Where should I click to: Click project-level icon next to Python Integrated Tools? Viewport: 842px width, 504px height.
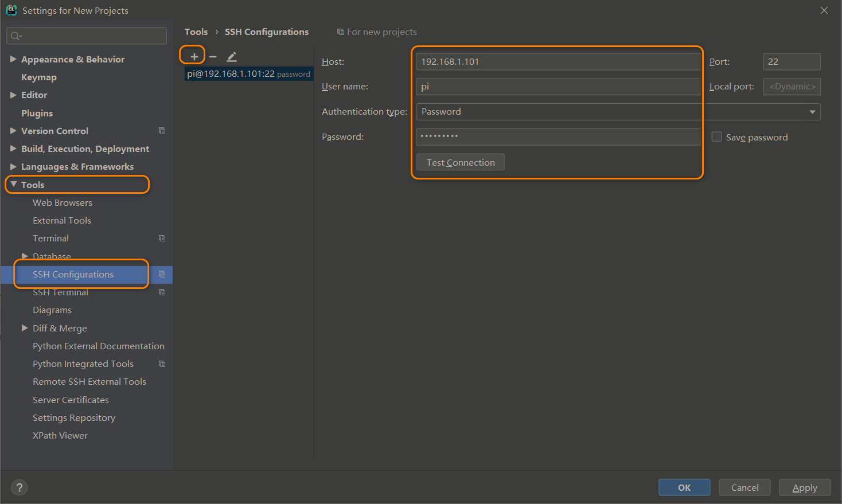(162, 364)
